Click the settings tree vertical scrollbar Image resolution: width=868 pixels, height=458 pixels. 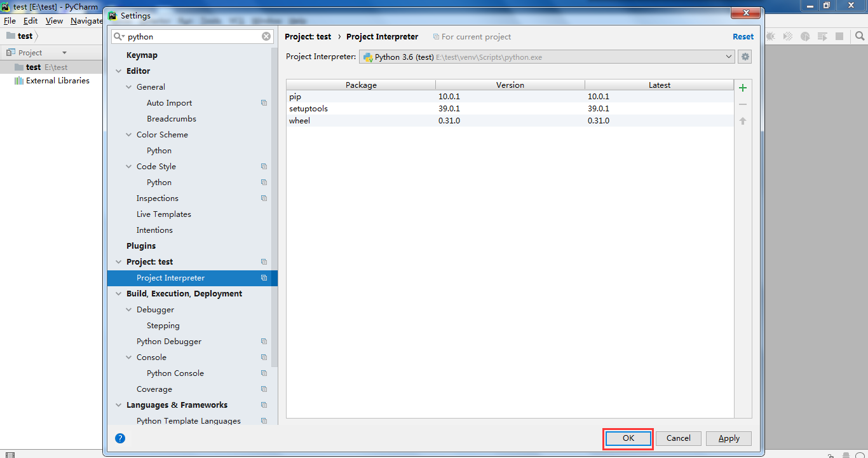coord(275,207)
